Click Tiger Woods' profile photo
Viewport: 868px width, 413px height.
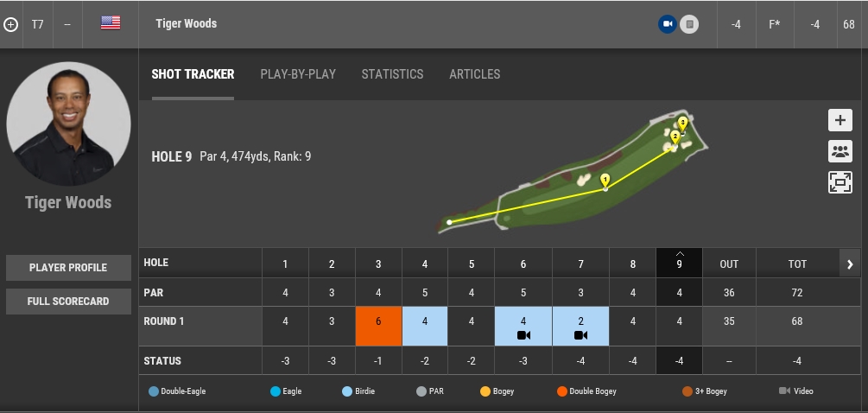pos(68,124)
